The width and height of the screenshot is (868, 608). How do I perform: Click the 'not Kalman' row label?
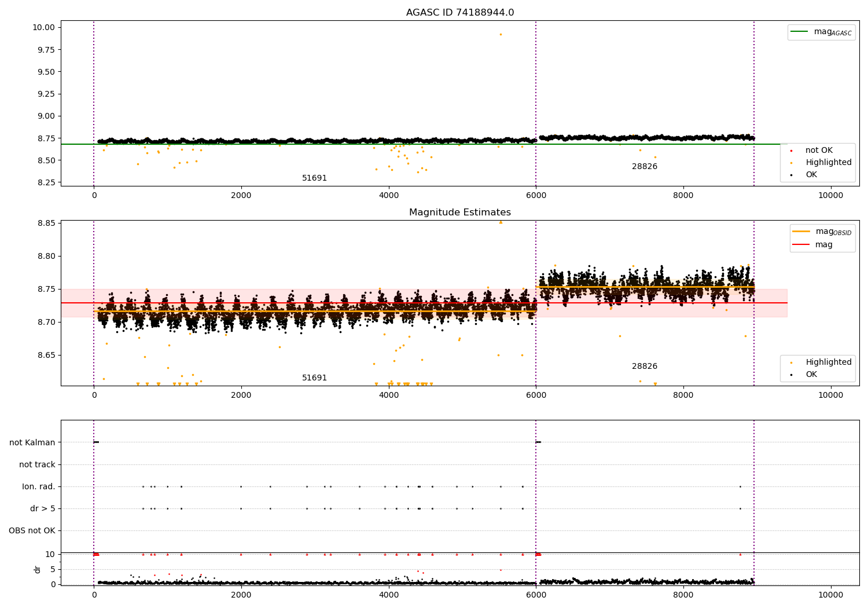pyautogui.click(x=32, y=443)
